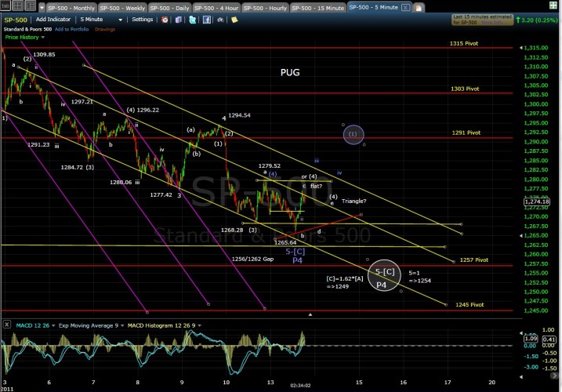Click the 1257 Pivot label

pyautogui.click(x=474, y=260)
